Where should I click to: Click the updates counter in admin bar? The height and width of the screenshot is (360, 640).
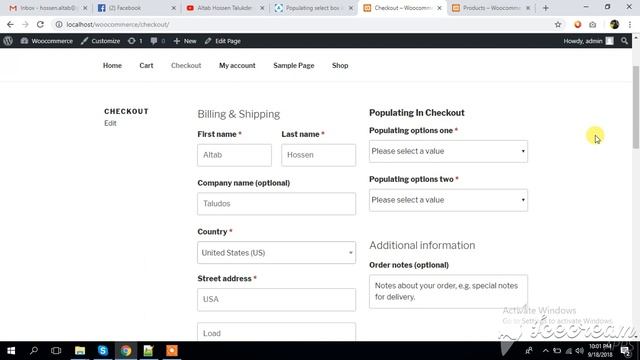(x=135, y=41)
